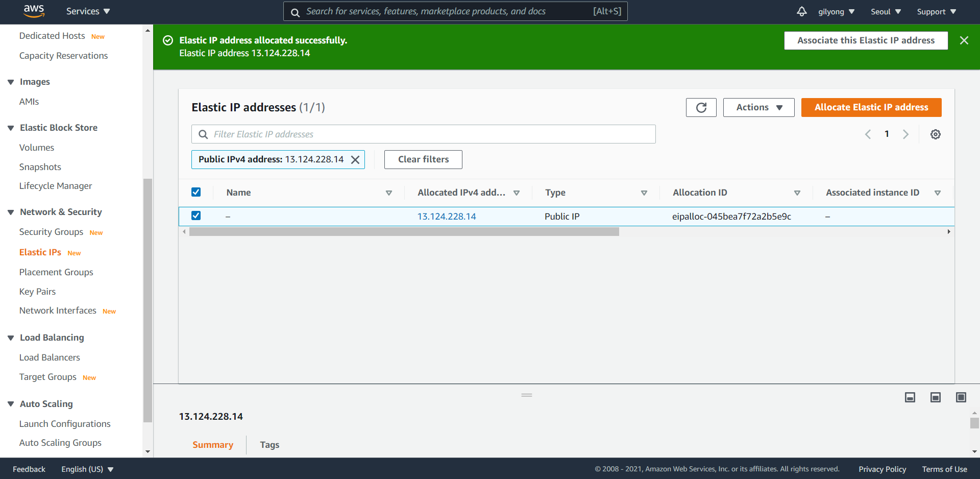Sort table by Allocation ID column

pyautogui.click(x=797, y=193)
